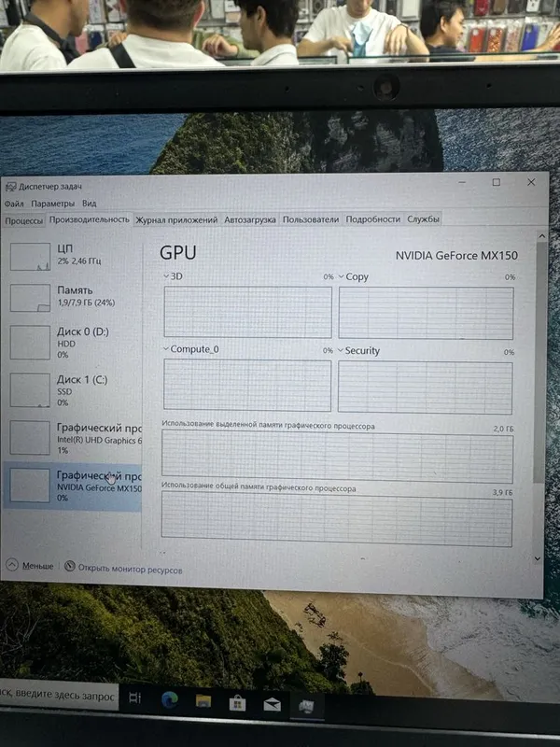Viewport: 560px width, 747px height.
Task: Click the 3,9 ГБ shared memory value
Action: coord(502,492)
